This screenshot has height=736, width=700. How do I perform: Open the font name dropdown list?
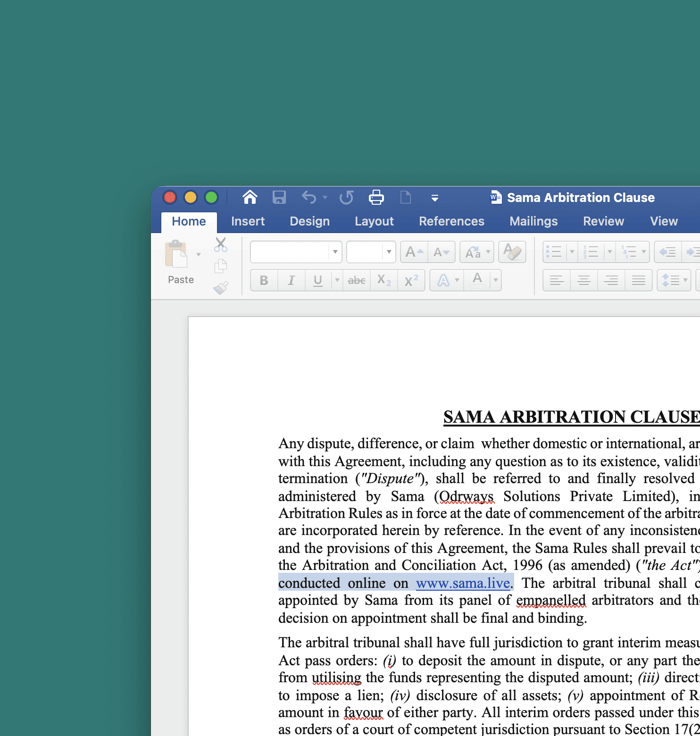tap(335, 252)
